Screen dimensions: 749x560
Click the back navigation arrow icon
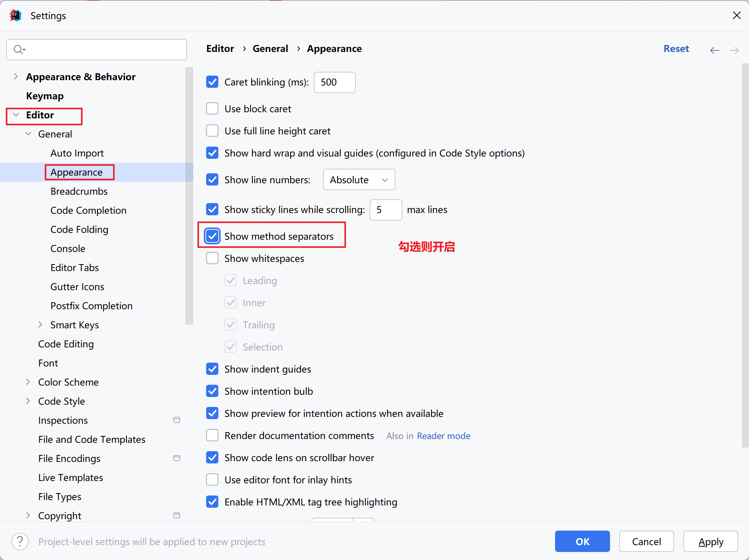(x=714, y=50)
